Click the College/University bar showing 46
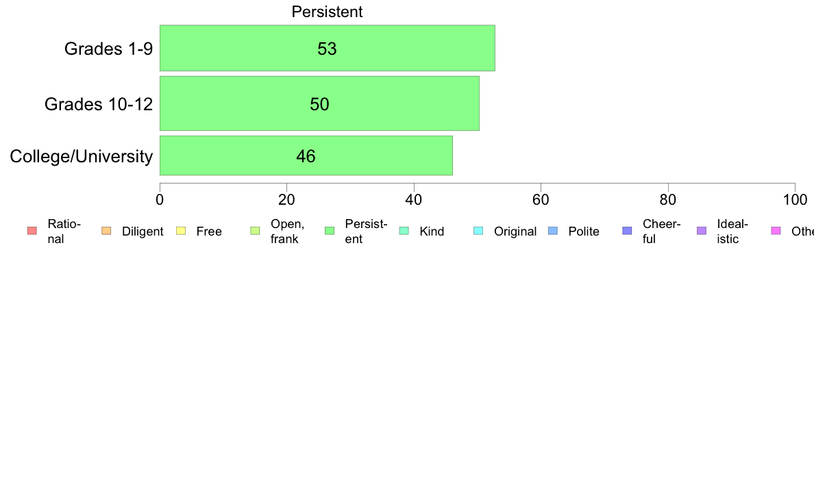The height and width of the screenshot is (504, 814). [x=306, y=155]
